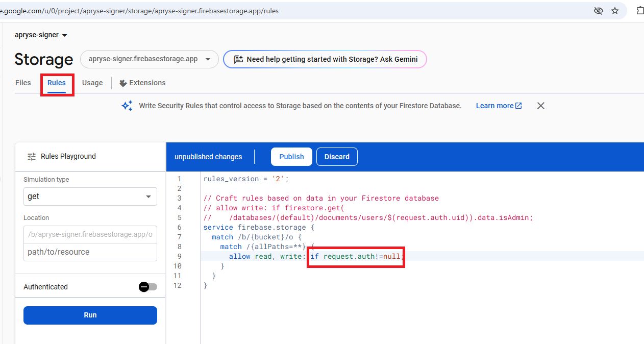This screenshot has width=644, height=344.
Task: Click the external-link icon next to Learn more
Action: pyautogui.click(x=518, y=106)
